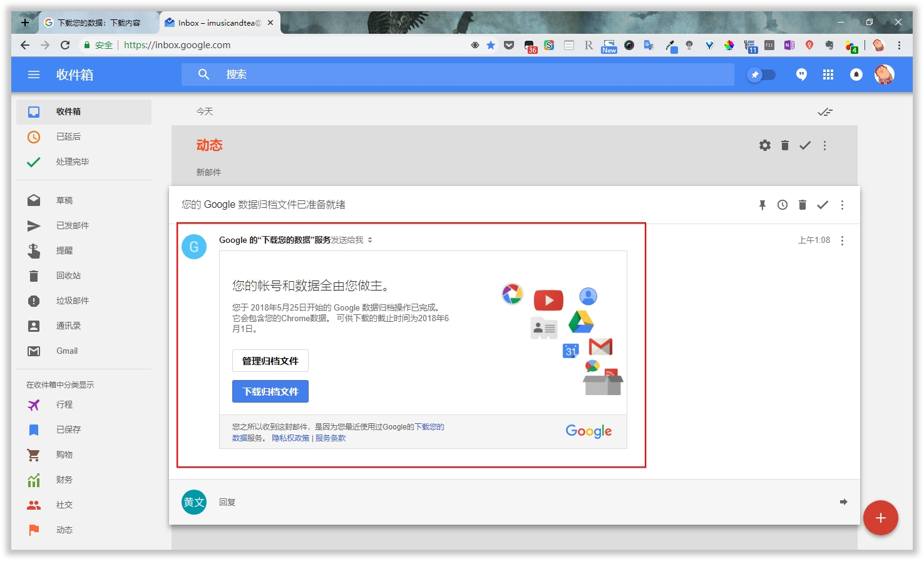Open the Google apps grid
The image size is (924, 561).
[828, 75]
